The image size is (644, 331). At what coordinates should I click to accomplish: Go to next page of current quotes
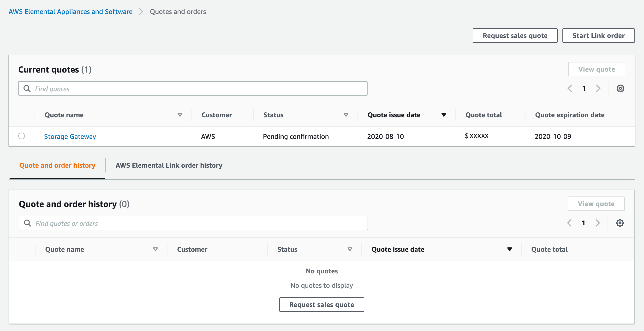click(x=598, y=88)
